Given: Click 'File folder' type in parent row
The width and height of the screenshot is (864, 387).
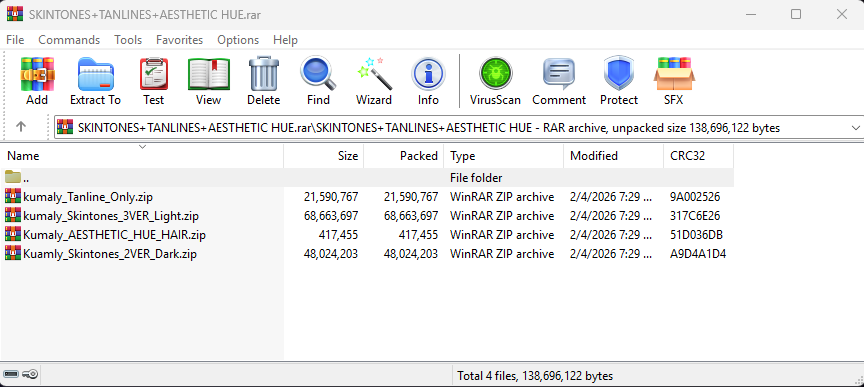Looking at the screenshot, I should [x=476, y=178].
